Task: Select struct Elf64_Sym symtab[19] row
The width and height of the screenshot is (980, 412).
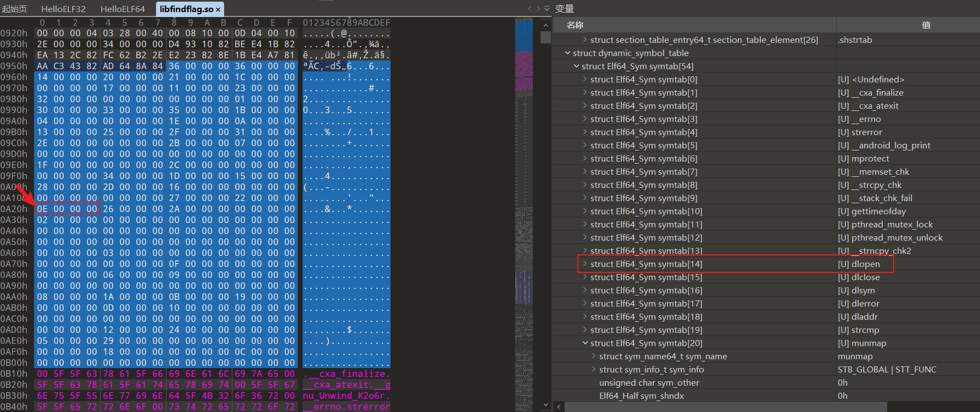Action: (766, 330)
